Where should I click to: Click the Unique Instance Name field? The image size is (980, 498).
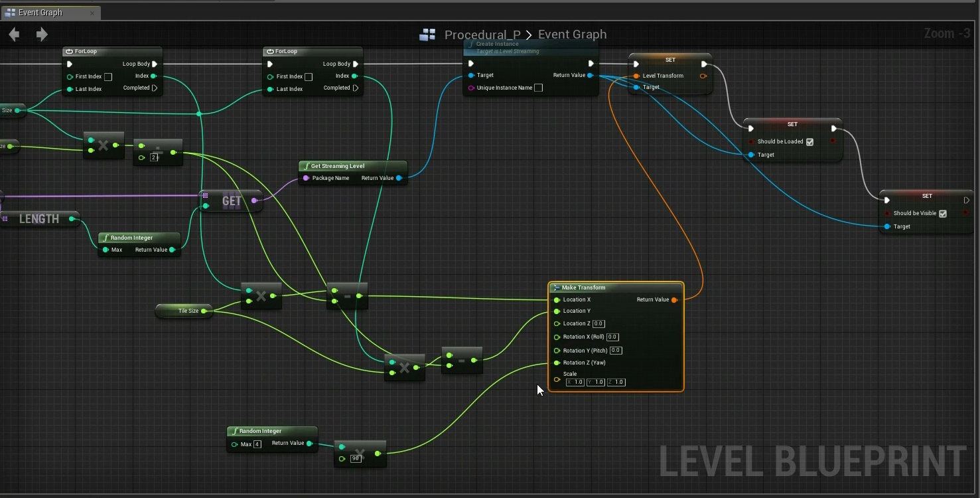pos(538,88)
